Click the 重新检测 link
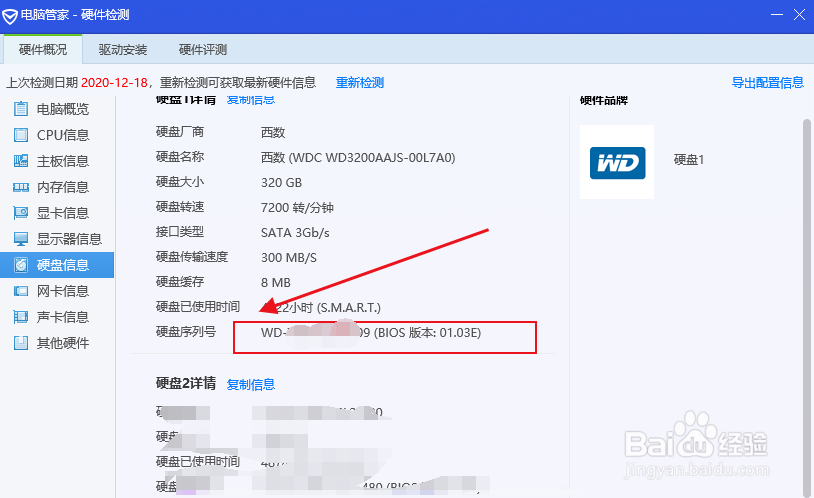The height and width of the screenshot is (498, 814). click(x=360, y=83)
